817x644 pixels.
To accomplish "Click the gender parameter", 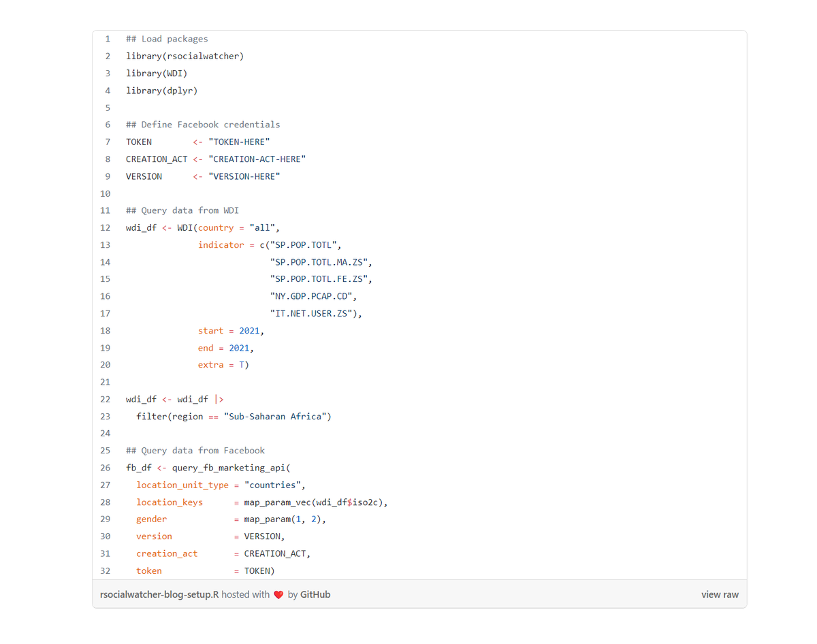I will 151,519.
